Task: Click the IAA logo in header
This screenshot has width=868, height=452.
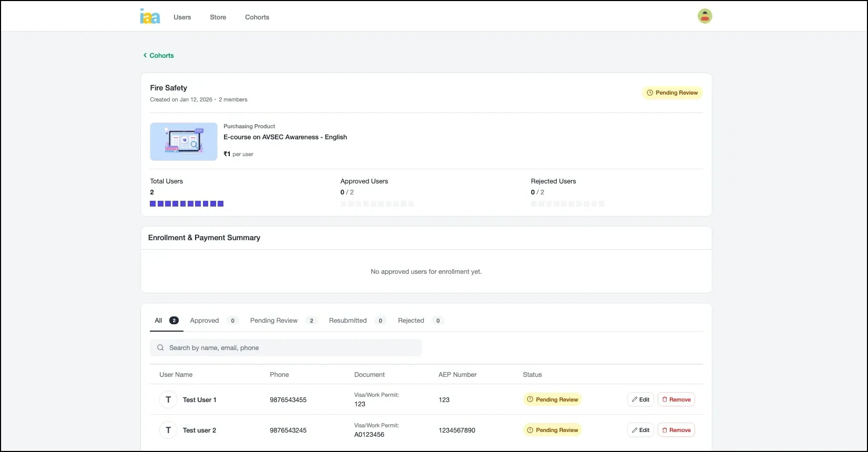Action: (x=150, y=17)
